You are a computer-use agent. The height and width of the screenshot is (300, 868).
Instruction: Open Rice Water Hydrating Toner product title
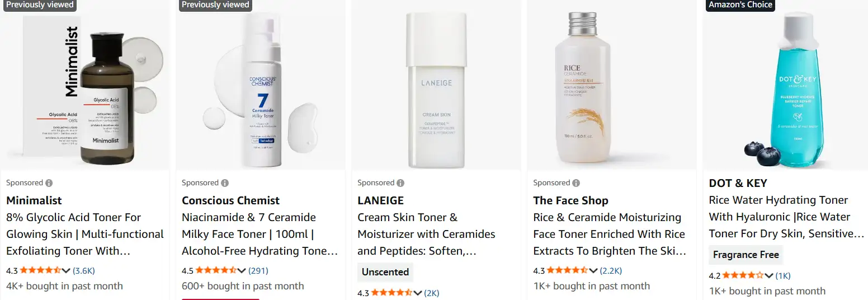pyautogui.click(x=786, y=217)
